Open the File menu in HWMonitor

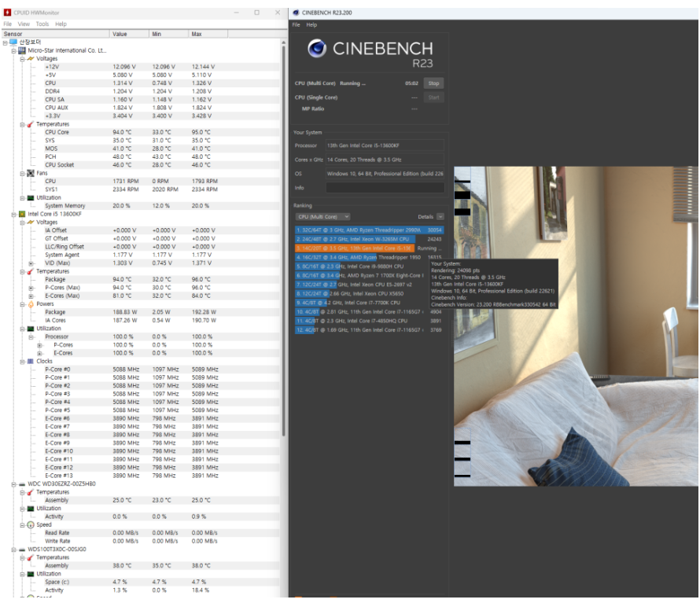8,24
